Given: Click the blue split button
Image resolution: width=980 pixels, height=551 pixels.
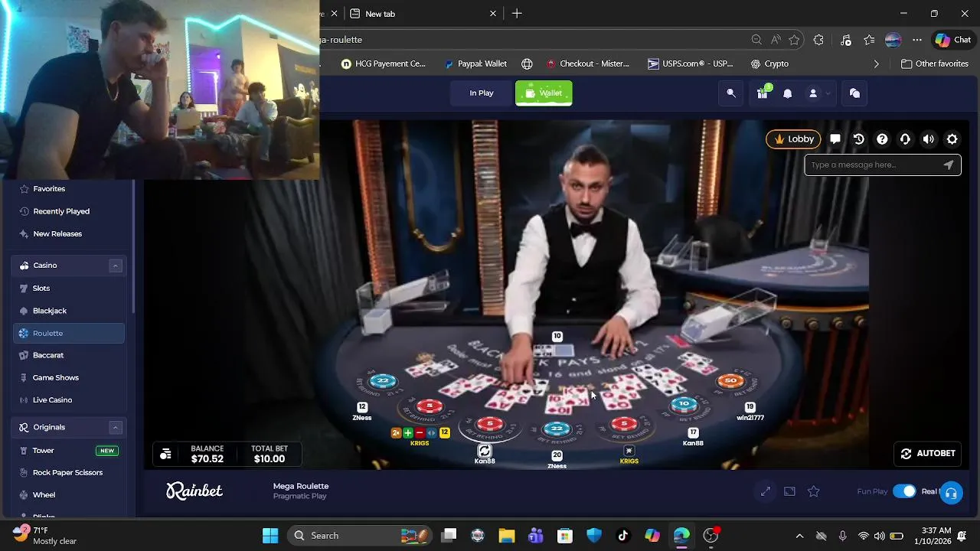Looking at the screenshot, I should click(x=432, y=433).
